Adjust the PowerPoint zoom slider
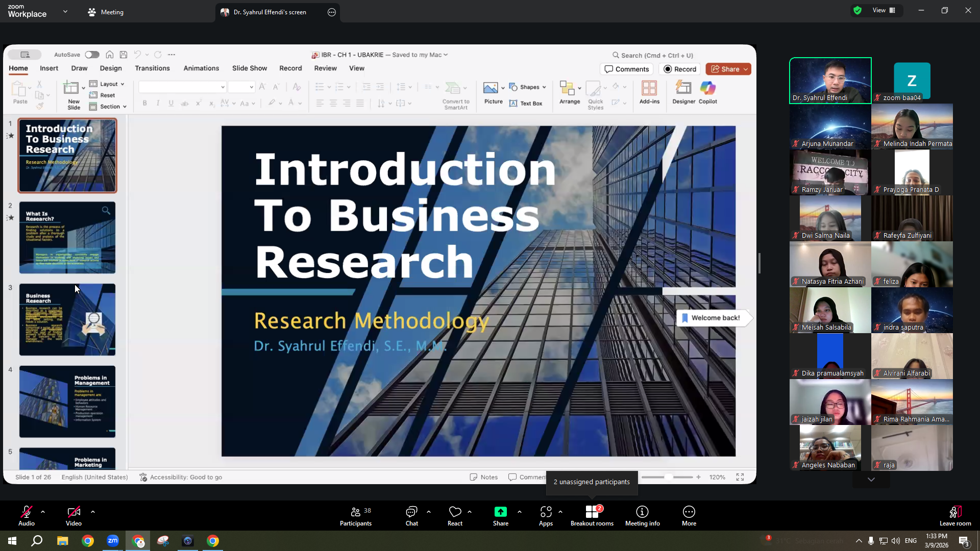The image size is (980, 551). point(668,477)
